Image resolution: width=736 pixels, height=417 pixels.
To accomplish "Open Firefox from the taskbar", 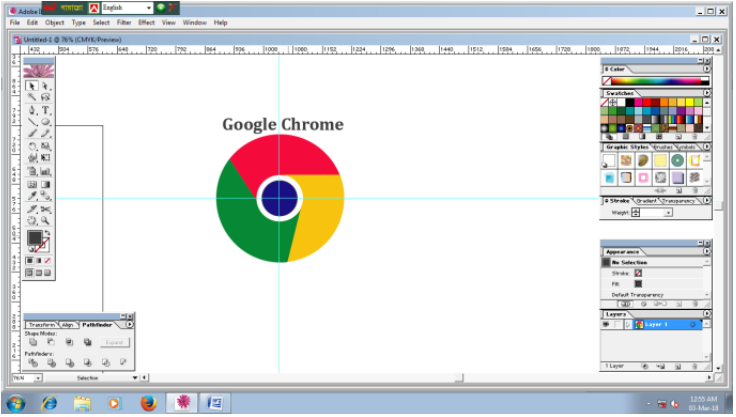I will tap(148, 403).
